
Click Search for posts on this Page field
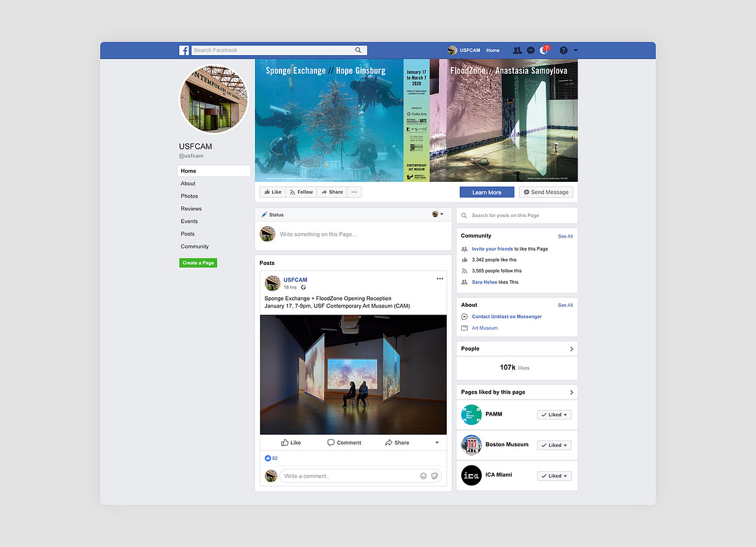517,216
